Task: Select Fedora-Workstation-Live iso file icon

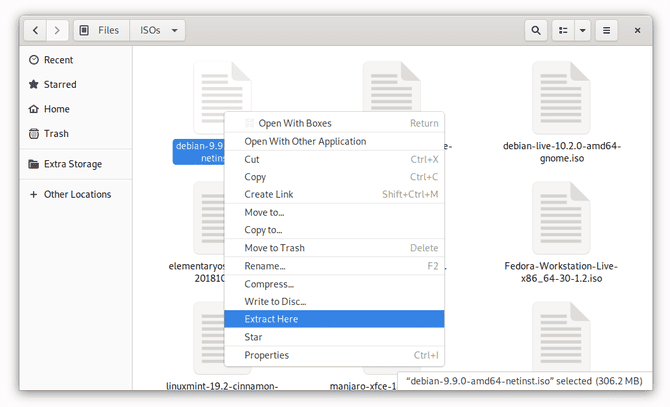Action: 561,218
